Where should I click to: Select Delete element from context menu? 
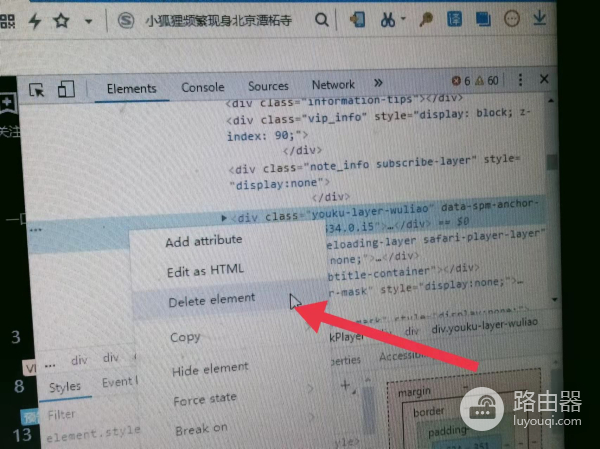[x=211, y=298]
